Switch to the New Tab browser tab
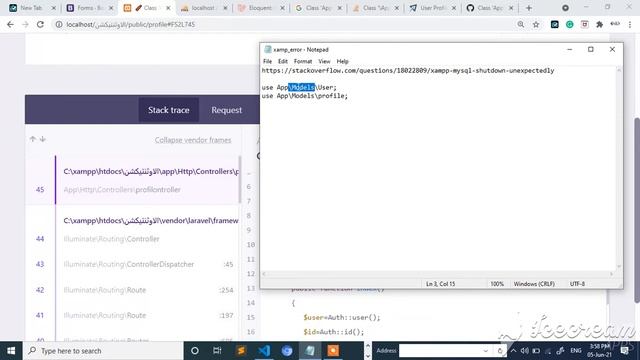Image resolution: width=640 pixels, height=360 pixels. click(x=31, y=8)
